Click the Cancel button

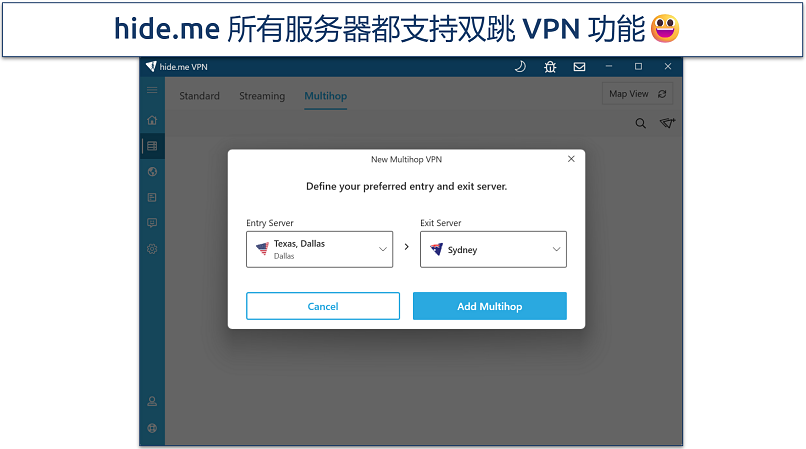point(323,306)
